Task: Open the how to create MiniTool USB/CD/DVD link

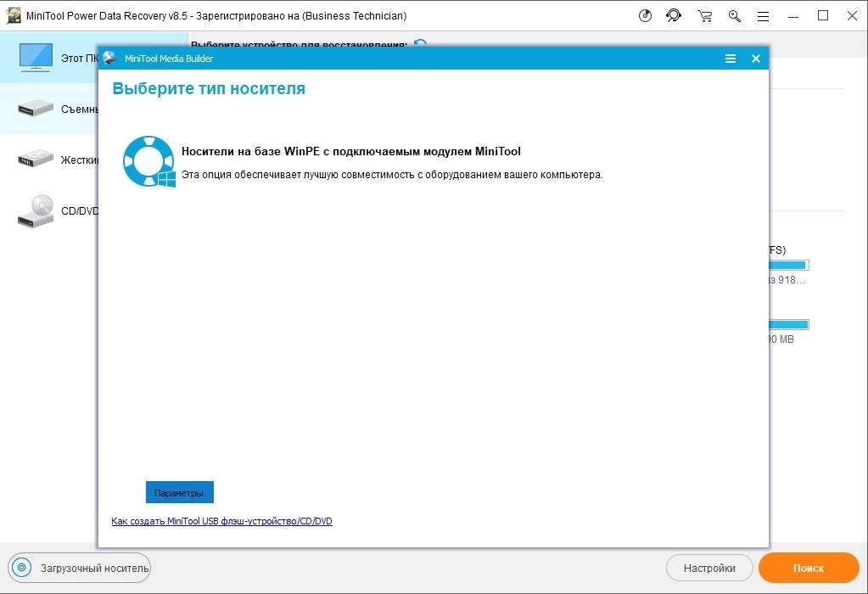Action: 221,521
